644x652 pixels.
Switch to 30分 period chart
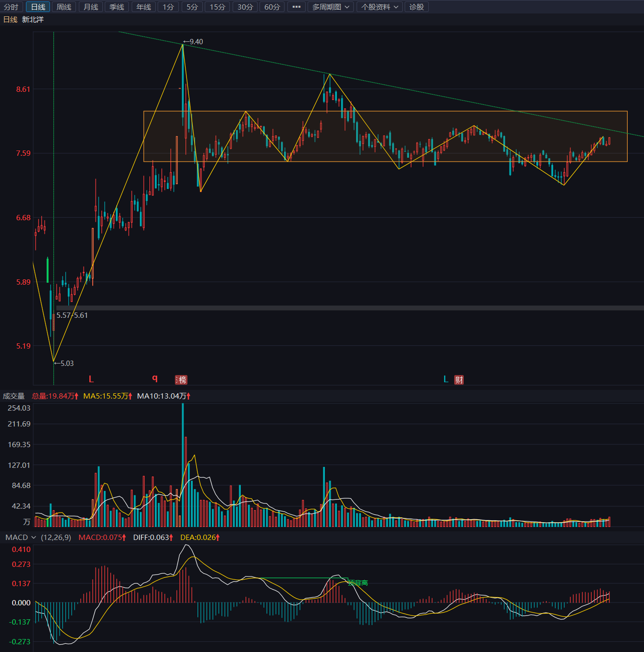pyautogui.click(x=245, y=7)
